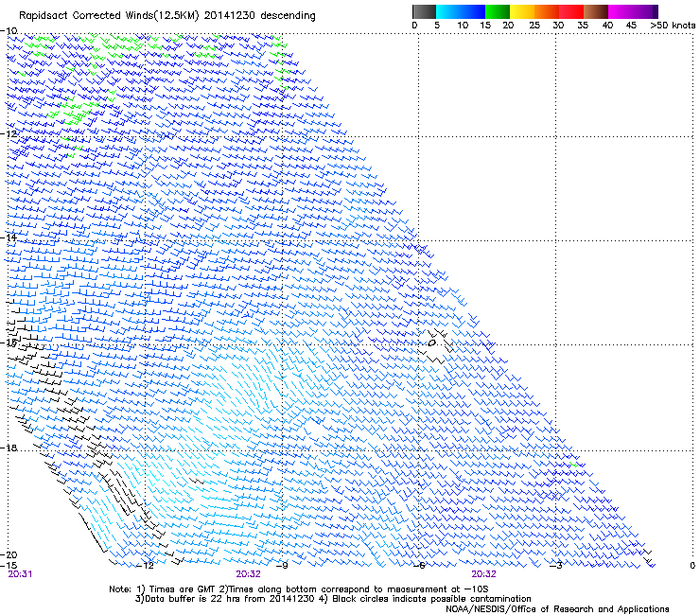Click the brown 35-40 knots legend swatch
This screenshot has width=700, height=615.
(596, 11)
